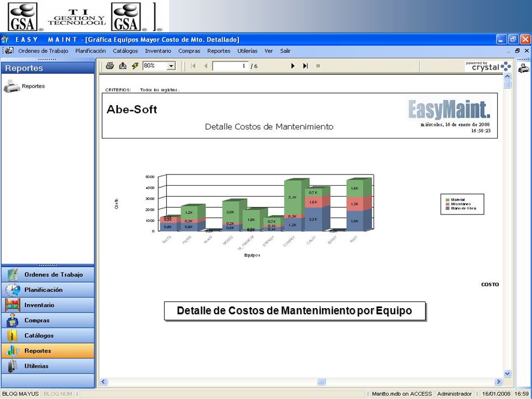
Task: Click the printer icon on the right side strip
Action: [x=524, y=68]
